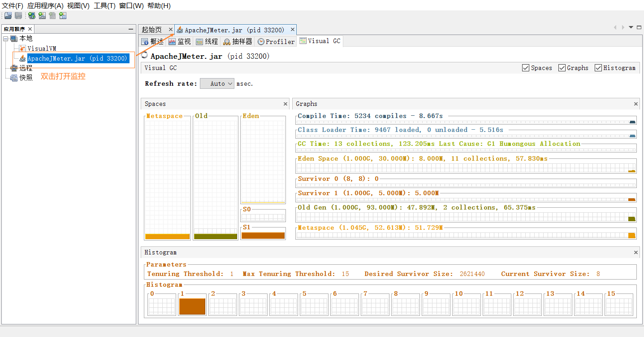
Task: Select ApacheJMeter.jar (pid 33200) in the tree
Action: pos(78,58)
